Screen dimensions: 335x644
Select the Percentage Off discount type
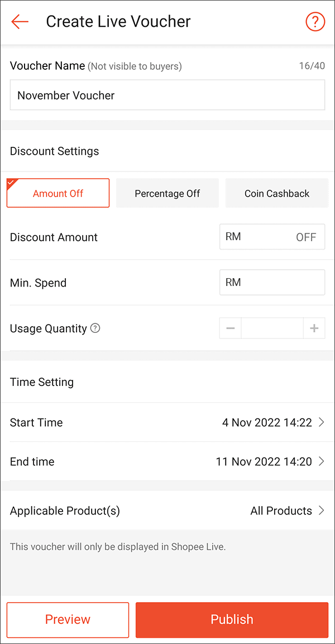click(x=167, y=193)
